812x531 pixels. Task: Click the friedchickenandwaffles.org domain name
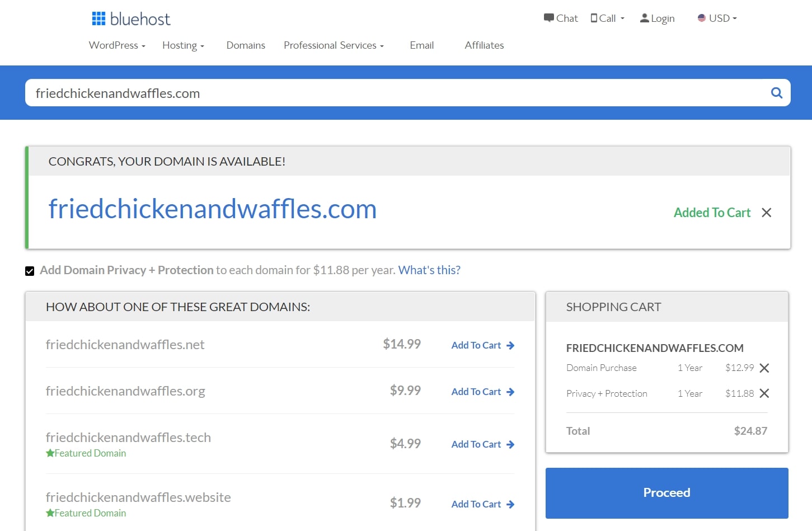(125, 391)
